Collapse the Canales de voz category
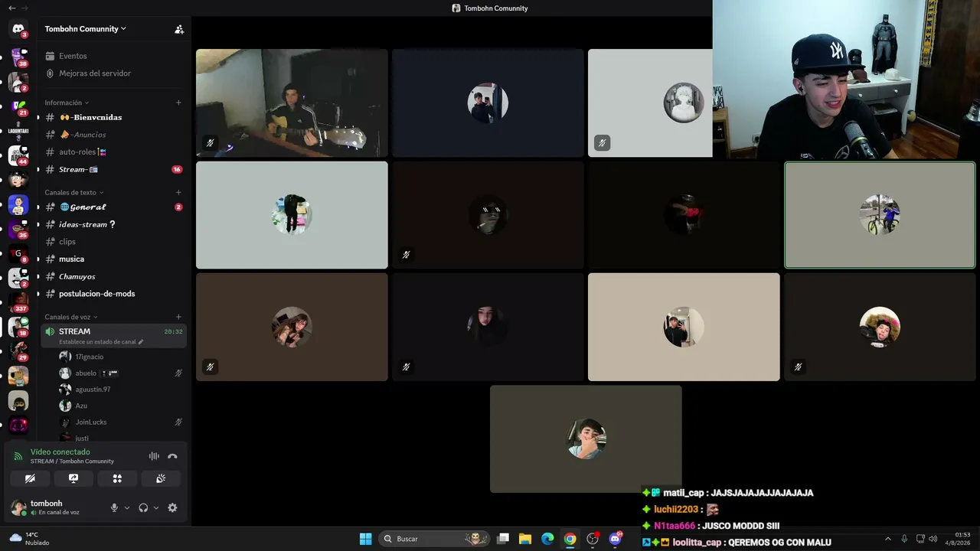This screenshot has width=980, height=551. tap(71, 317)
